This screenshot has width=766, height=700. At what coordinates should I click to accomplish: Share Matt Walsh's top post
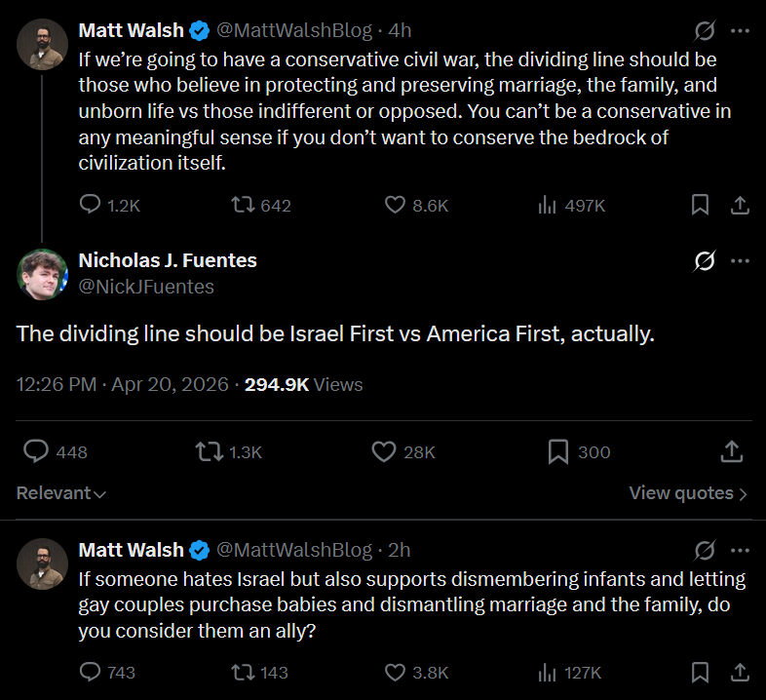740,205
